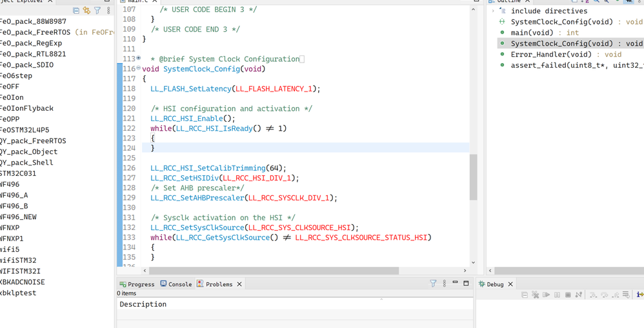
Task: Select FeO_pack_FreeRTOS project
Action: [x=35, y=32]
